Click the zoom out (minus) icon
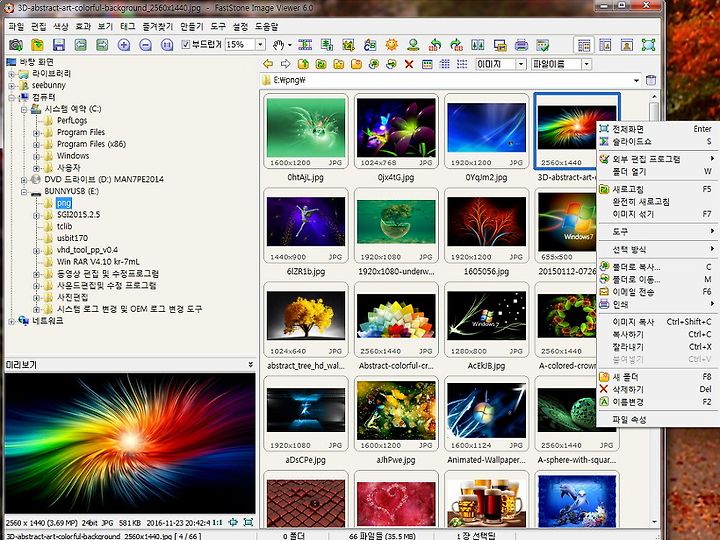 click(x=145, y=45)
